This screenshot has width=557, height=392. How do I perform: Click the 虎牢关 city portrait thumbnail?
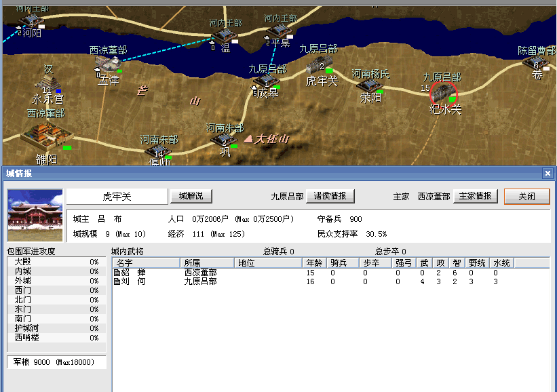[34, 215]
